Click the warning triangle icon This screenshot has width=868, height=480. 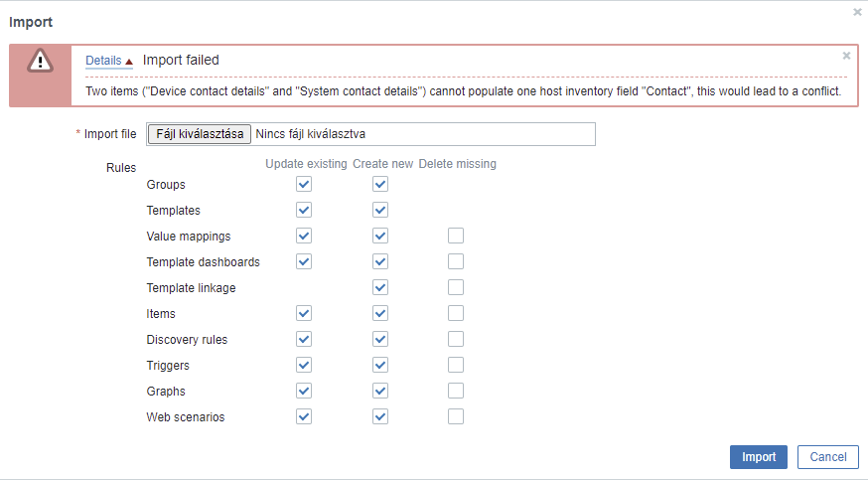[40, 62]
